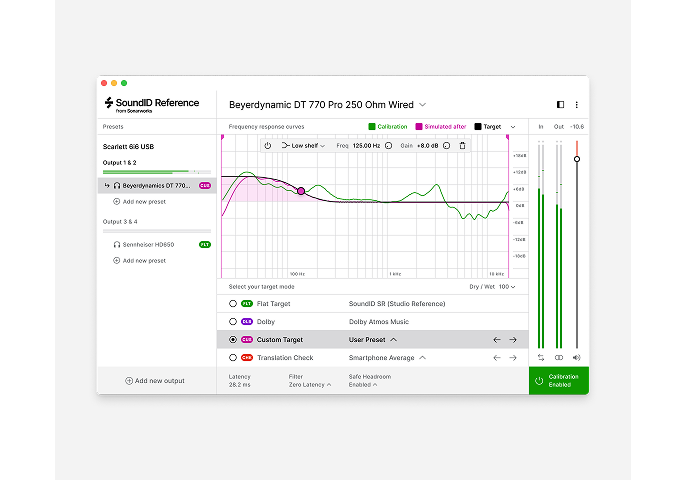Add new preset under Output 1 & 2
The height and width of the screenshot is (480, 686).
click(140, 202)
